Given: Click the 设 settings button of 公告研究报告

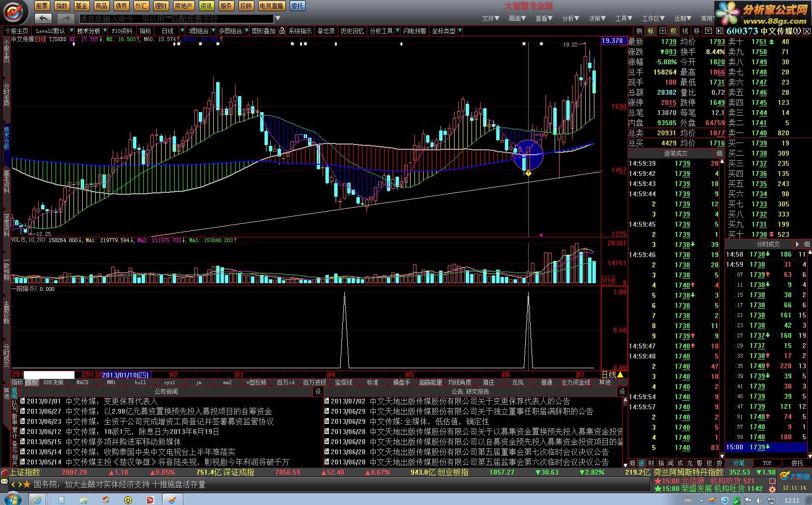Looking at the screenshot, I should [x=622, y=391].
